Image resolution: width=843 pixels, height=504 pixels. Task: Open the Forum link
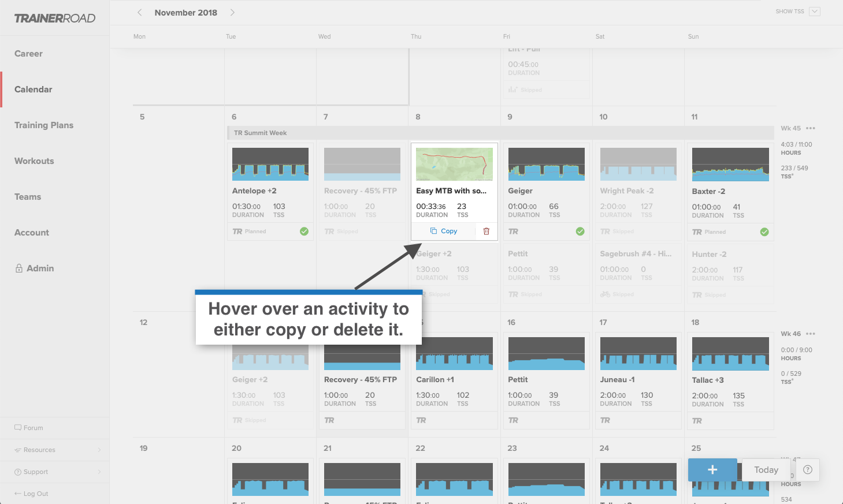click(29, 428)
